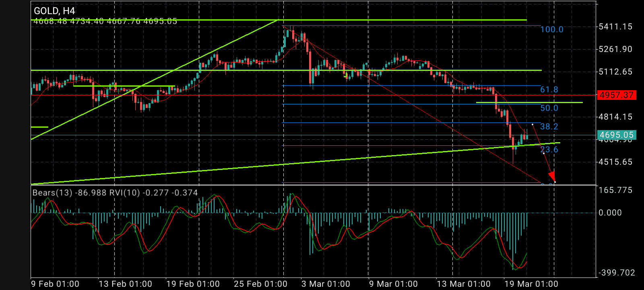Select the OHLC values line starting with 4668.48
Image resolution: width=644 pixels, height=290 pixels.
point(105,21)
